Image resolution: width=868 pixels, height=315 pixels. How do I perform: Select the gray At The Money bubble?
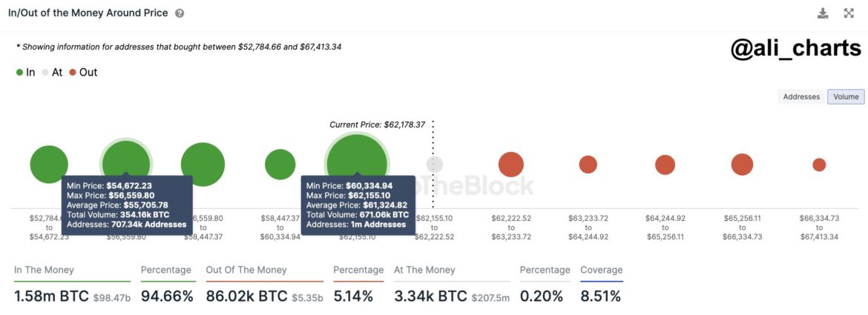(x=435, y=165)
